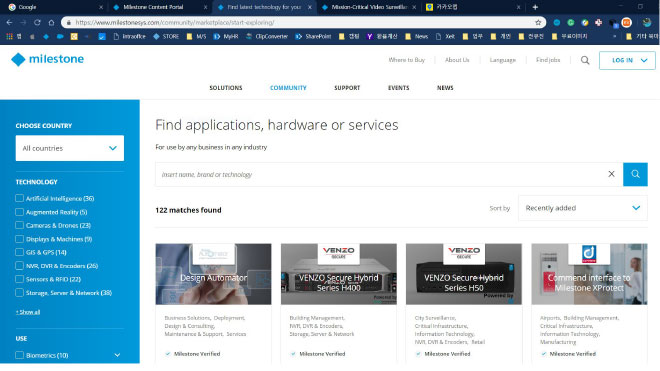Screen dimensions: 660x371
Task: Open the Xeit bookmark
Action: click(x=445, y=37)
